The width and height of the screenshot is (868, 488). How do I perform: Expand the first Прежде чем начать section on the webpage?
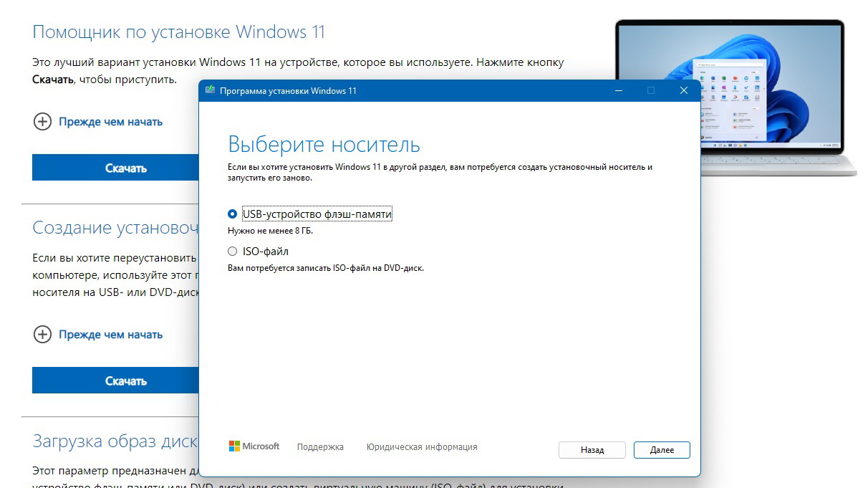[x=98, y=122]
